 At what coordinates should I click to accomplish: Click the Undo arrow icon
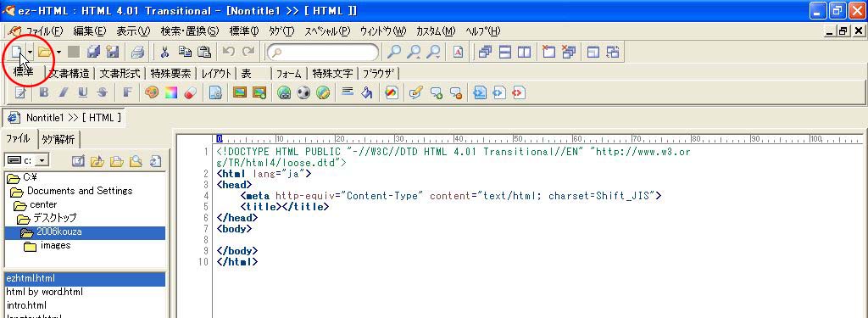228,52
